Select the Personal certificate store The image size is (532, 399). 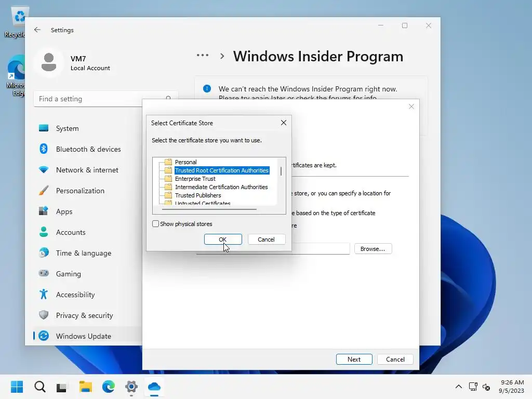click(x=185, y=162)
